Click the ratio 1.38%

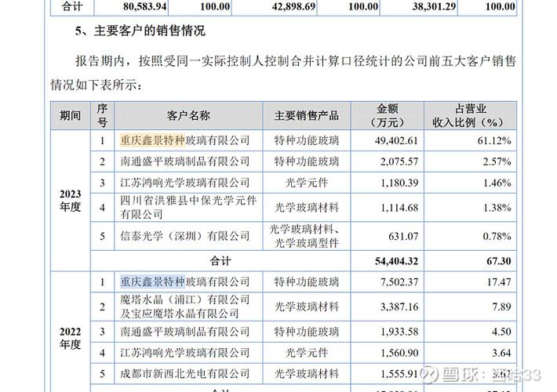pyautogui.click(x=497, y=208)
